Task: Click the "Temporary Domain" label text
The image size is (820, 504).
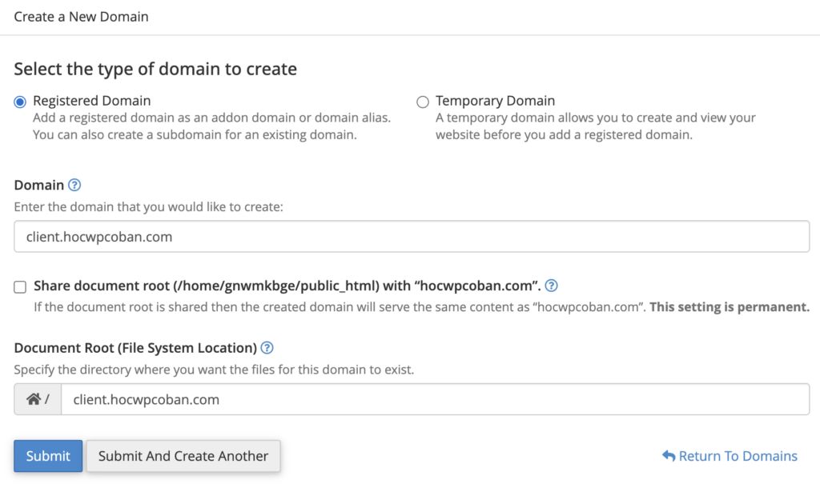Action: pos(495,101)
